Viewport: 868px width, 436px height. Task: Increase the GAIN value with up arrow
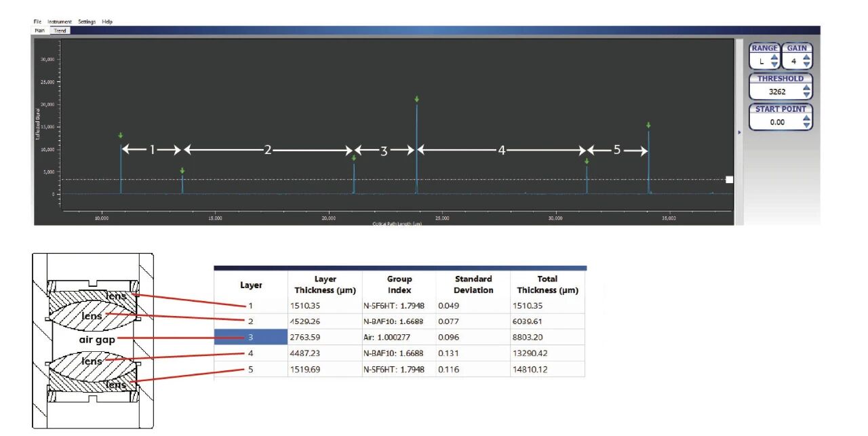coord(806,58)
